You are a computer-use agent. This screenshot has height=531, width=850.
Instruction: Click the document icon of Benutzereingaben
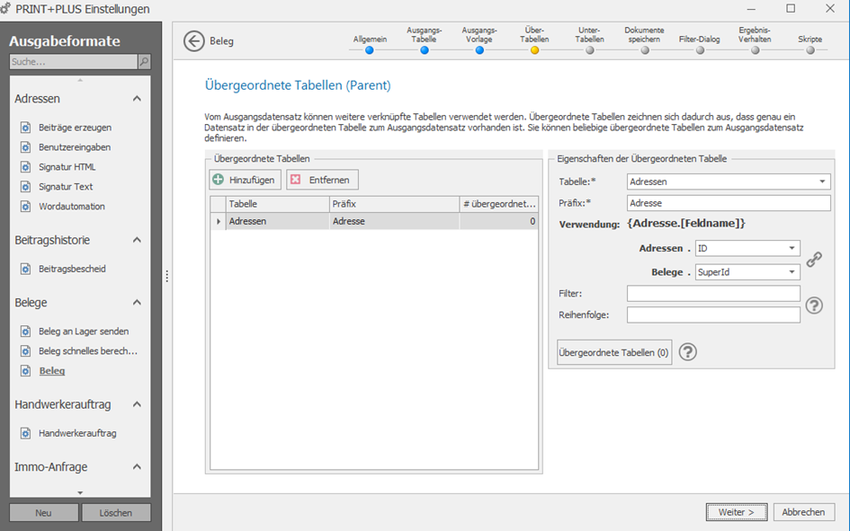[x=25, y=147]
